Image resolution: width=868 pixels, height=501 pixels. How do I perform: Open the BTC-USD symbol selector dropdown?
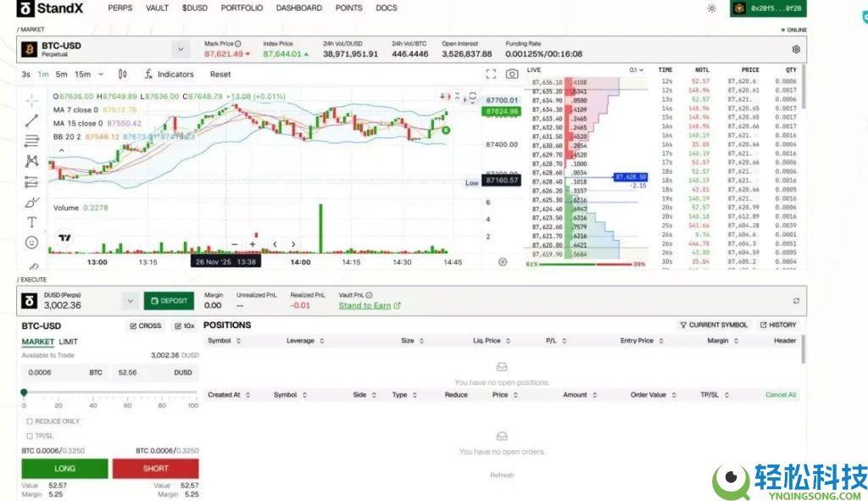pyautogui.click(x=180, y=48)
